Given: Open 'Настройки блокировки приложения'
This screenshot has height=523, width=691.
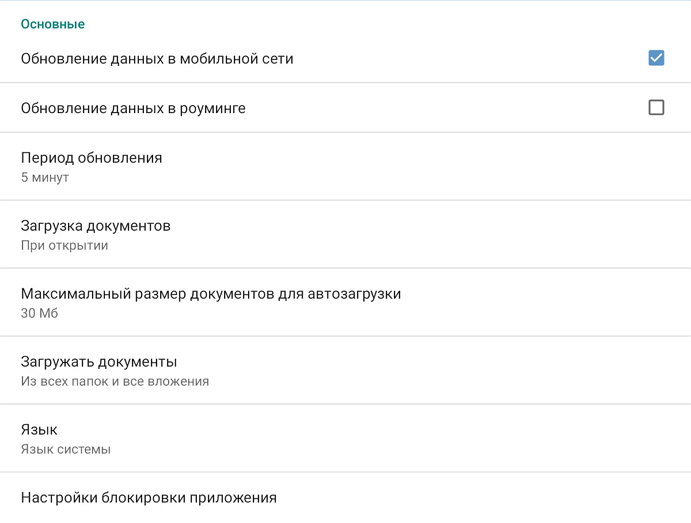Looking at the screenshot, I should (149, 498).
